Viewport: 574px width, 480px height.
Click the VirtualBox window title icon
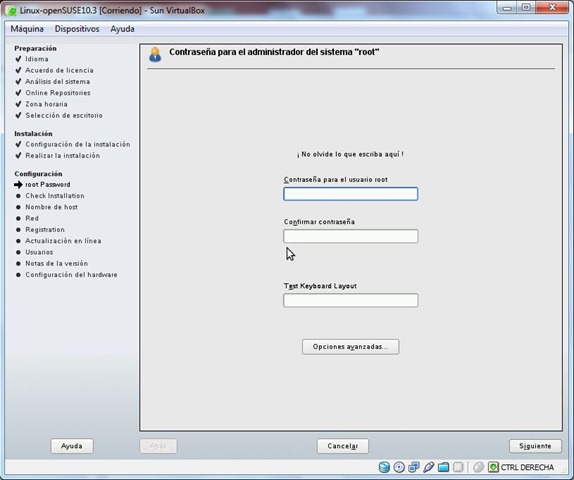tap(11, 11)
